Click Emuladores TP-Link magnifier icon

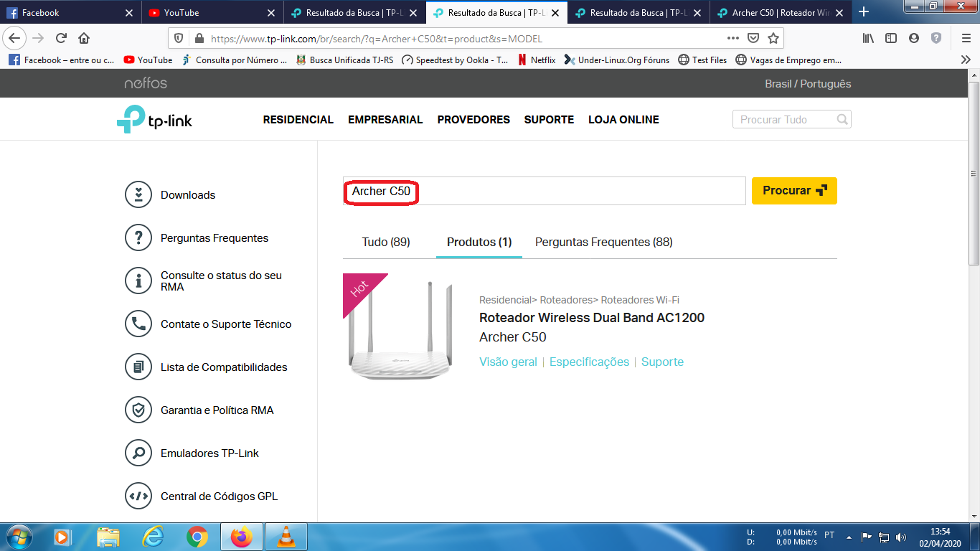(x=138, y=453)
